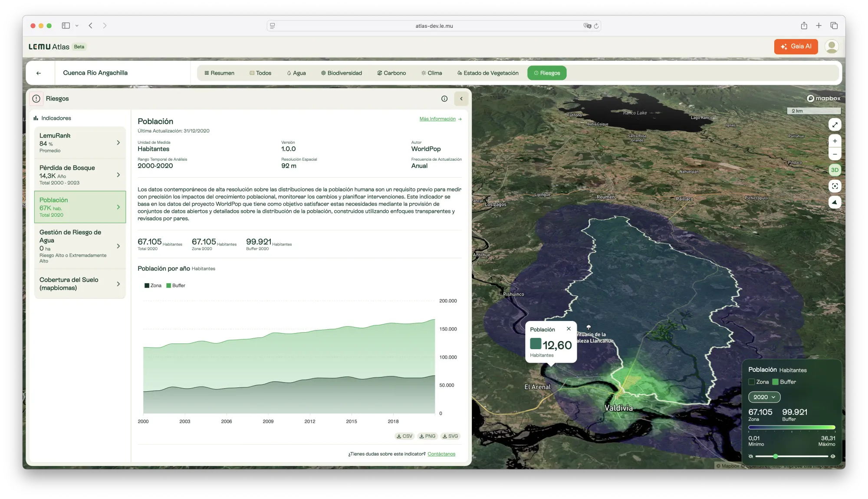
Task: Open the info icon in the Riesgos panel
Action: 444,99
